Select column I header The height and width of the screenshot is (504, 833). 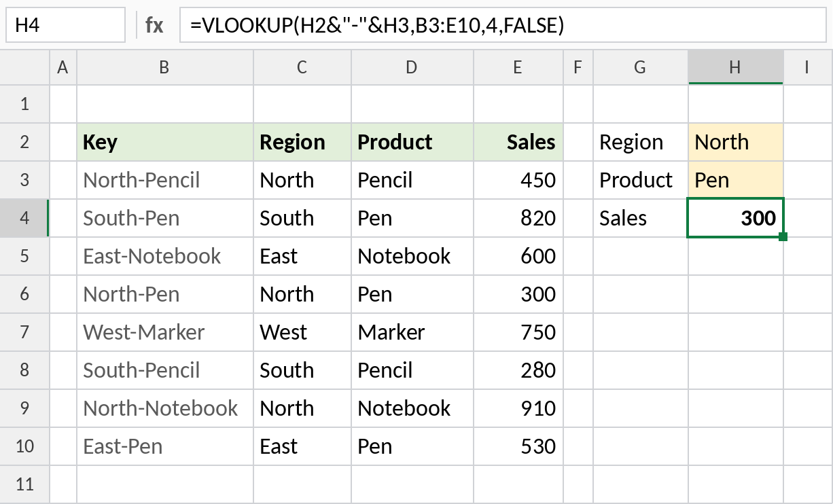808,67
